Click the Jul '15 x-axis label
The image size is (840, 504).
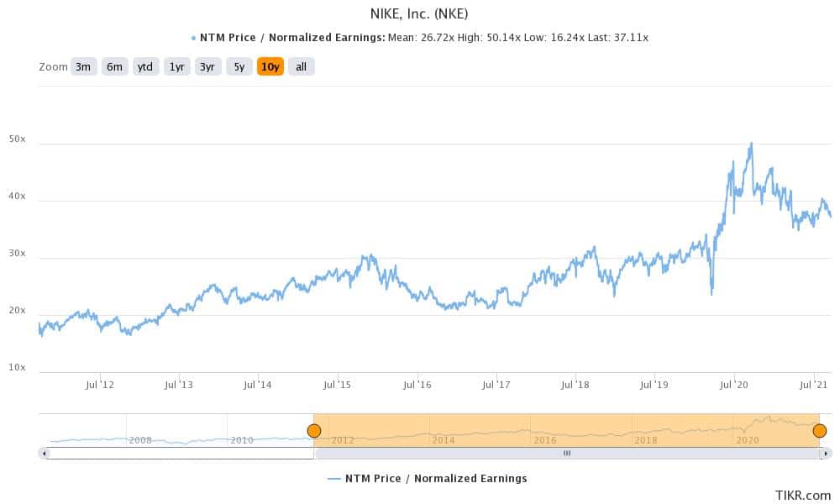[337, 385]
